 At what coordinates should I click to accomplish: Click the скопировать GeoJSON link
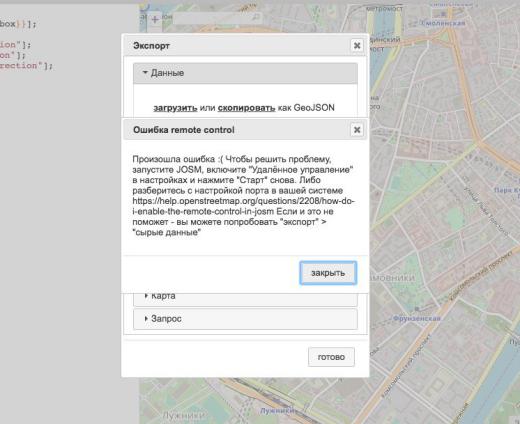(246, 108)
